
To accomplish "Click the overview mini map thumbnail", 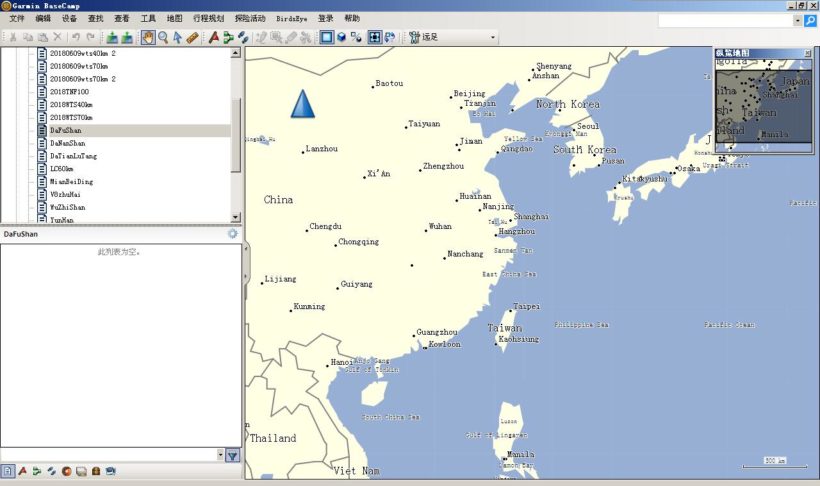I will point(764,106).
